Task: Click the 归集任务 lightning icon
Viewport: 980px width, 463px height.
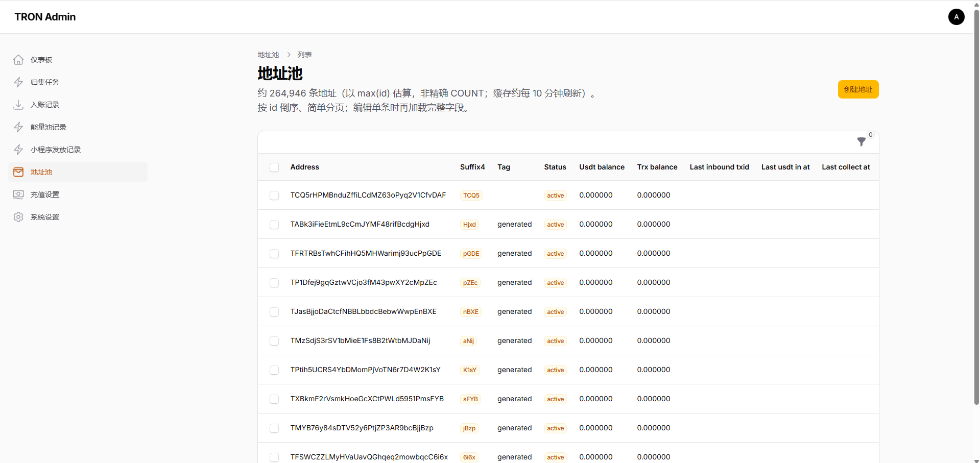Action: (x=18, y=82)
